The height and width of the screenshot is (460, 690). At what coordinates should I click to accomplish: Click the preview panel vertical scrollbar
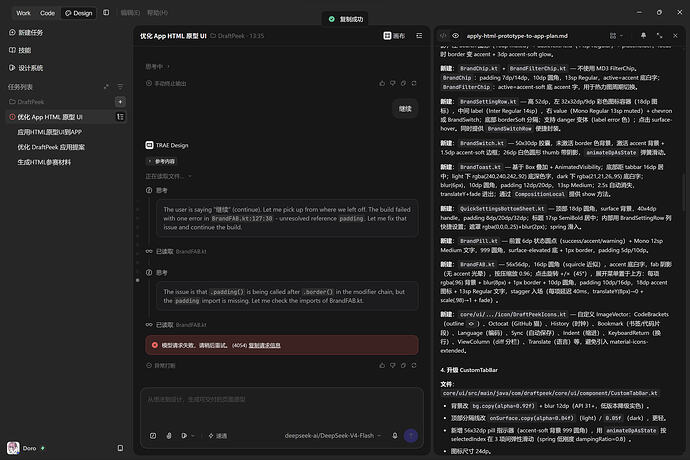(x=683, y=194)
